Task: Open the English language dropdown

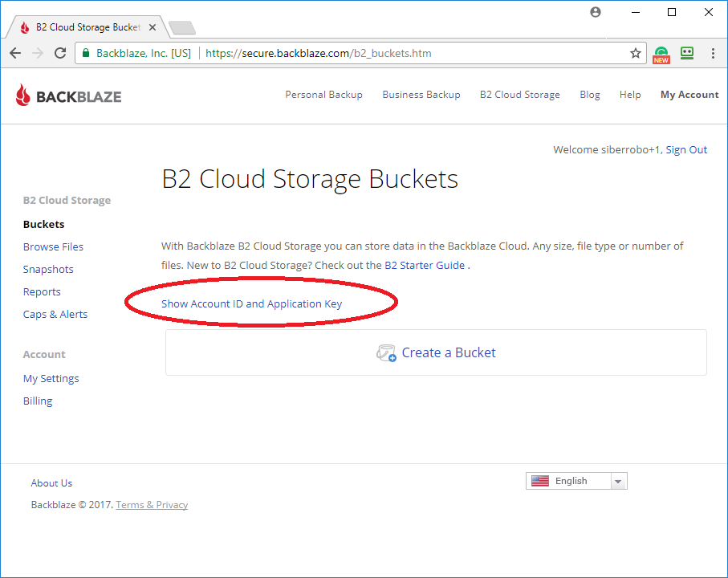Action: tap(576, 481)
